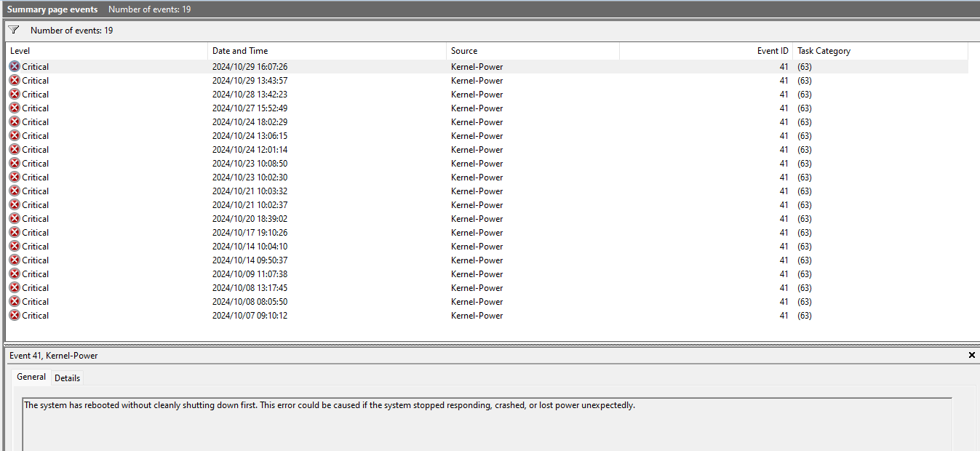Click Critical icon on 2024/10/14 10:04:10 event
Viewport: 980px width, 451px height.
tap(14, 246)
